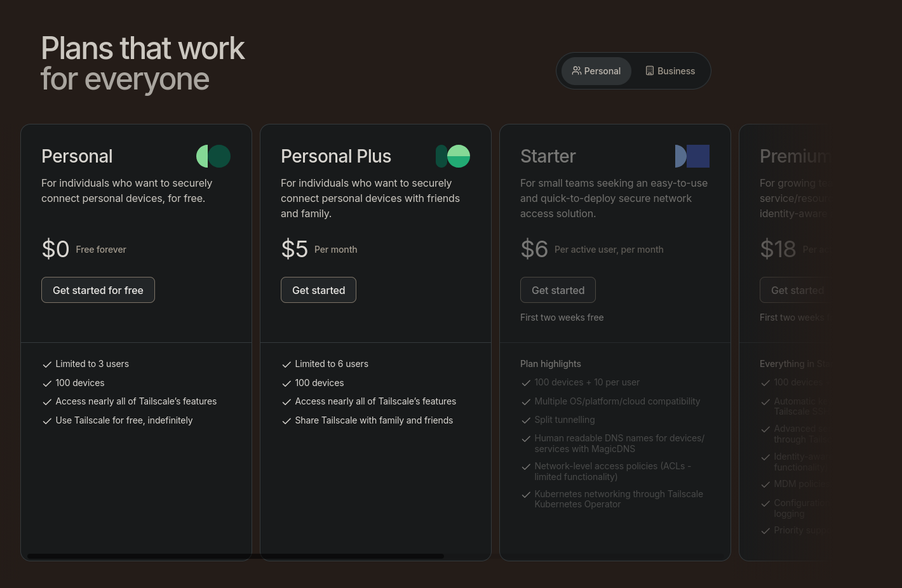Click checkmark icon beside Limited to 3 users
Image resolution: width=902 pixels, height=588 pixels.
47,364
